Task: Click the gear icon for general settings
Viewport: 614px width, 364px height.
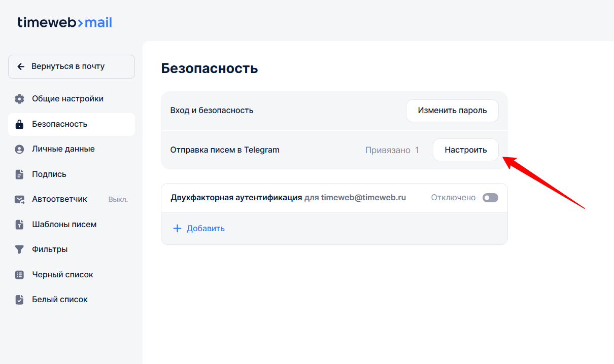Action: point(19,99)
